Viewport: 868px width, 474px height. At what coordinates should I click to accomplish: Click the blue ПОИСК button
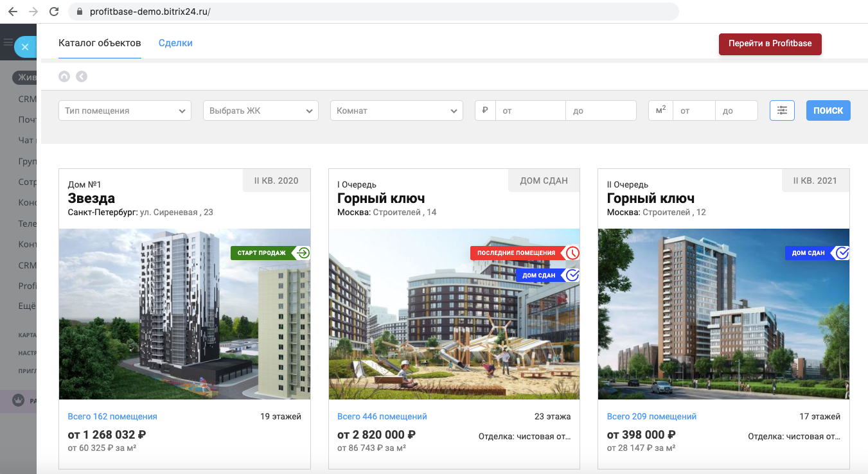point(828,110)
